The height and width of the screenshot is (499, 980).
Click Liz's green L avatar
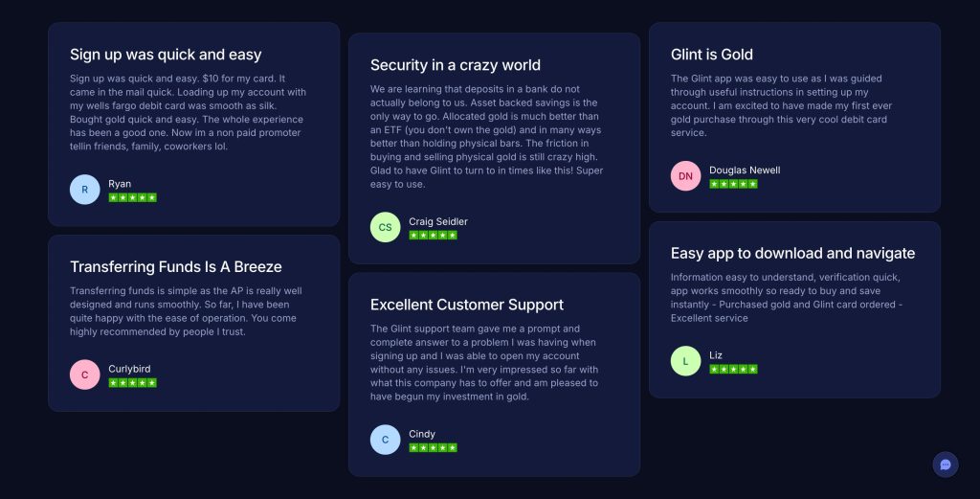(x=685, y=361)
